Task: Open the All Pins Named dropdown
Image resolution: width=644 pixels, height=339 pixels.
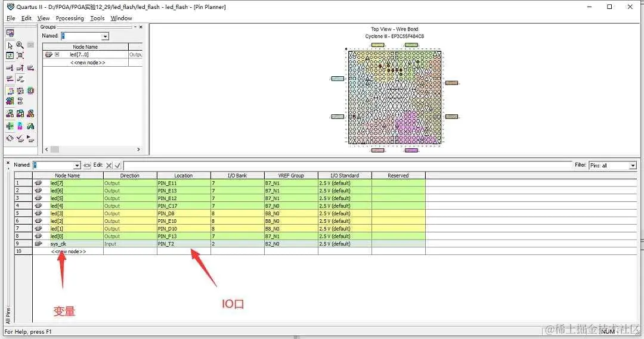Action: [x=77, y=165]
